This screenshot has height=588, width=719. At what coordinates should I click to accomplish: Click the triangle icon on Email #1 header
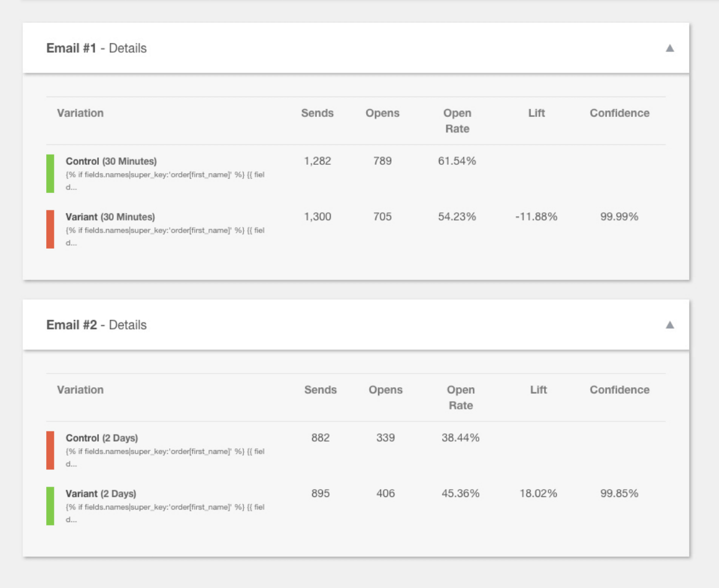(x=670, y=48)
